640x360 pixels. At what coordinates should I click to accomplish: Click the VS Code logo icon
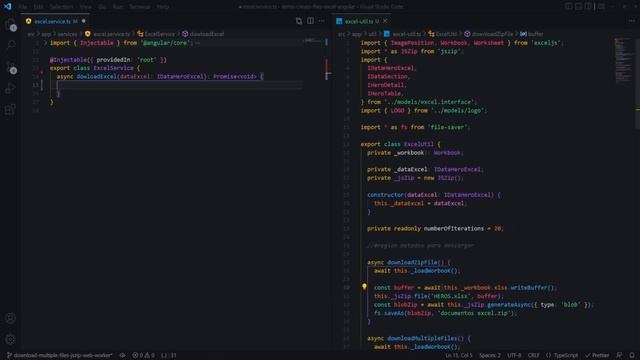pos(8,7)
